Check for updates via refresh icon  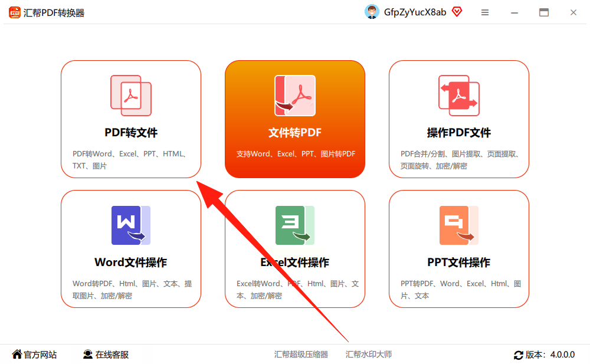pos(519,355)
